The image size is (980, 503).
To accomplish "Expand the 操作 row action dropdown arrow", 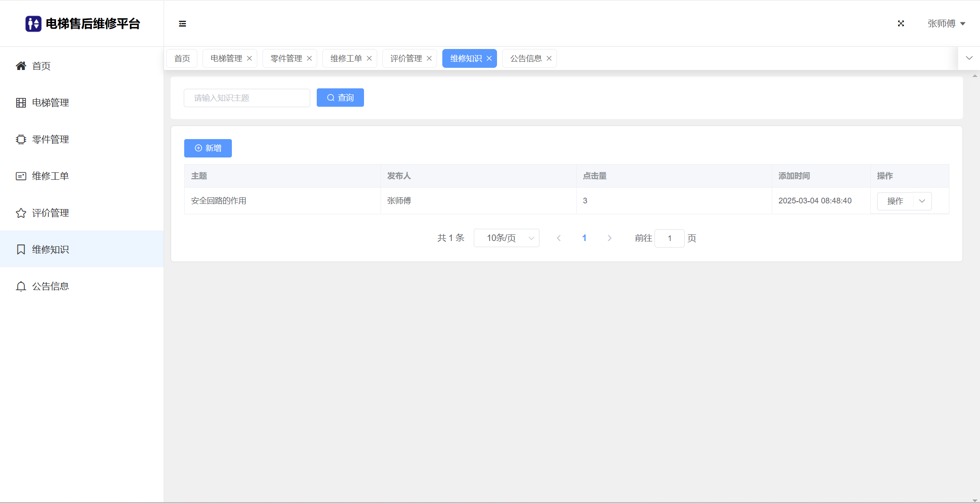I will (x=922, y=201).
